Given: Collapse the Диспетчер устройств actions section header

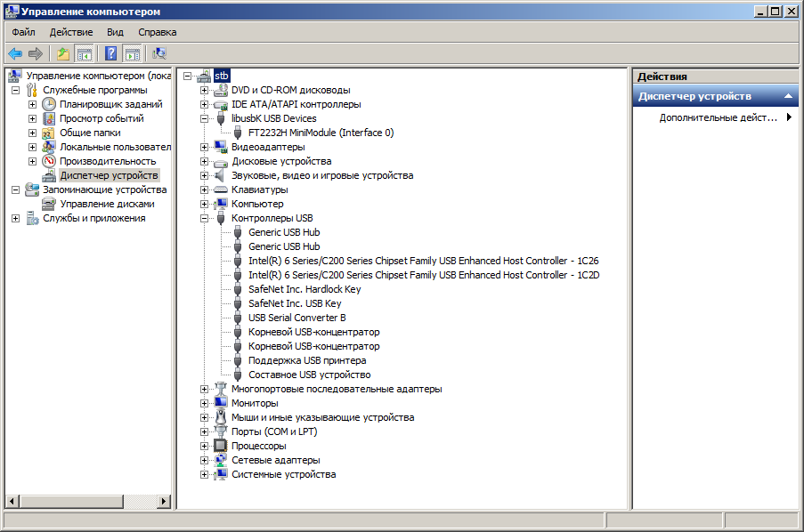Looking at the screenshot, I should [787, 96].
